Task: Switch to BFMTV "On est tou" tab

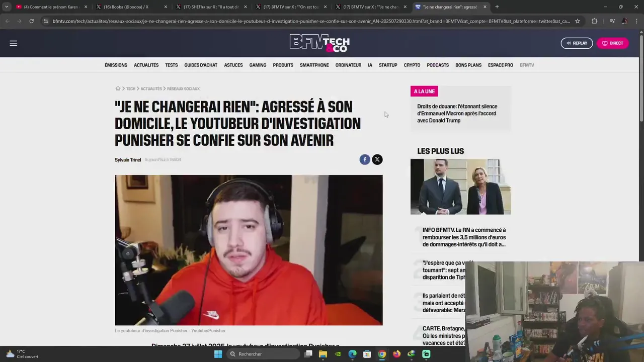Action: tap(291, 7)
